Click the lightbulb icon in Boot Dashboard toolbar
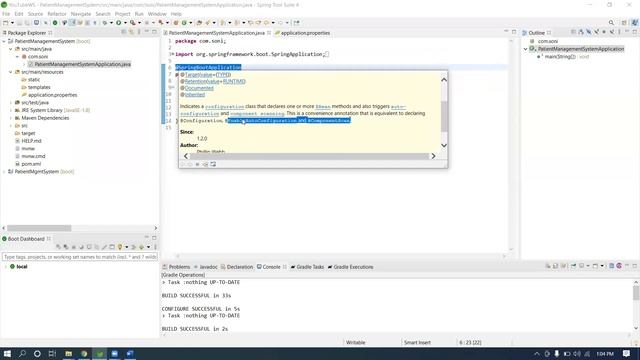Screen dimensions: 640x360 (x=120, y=247)
